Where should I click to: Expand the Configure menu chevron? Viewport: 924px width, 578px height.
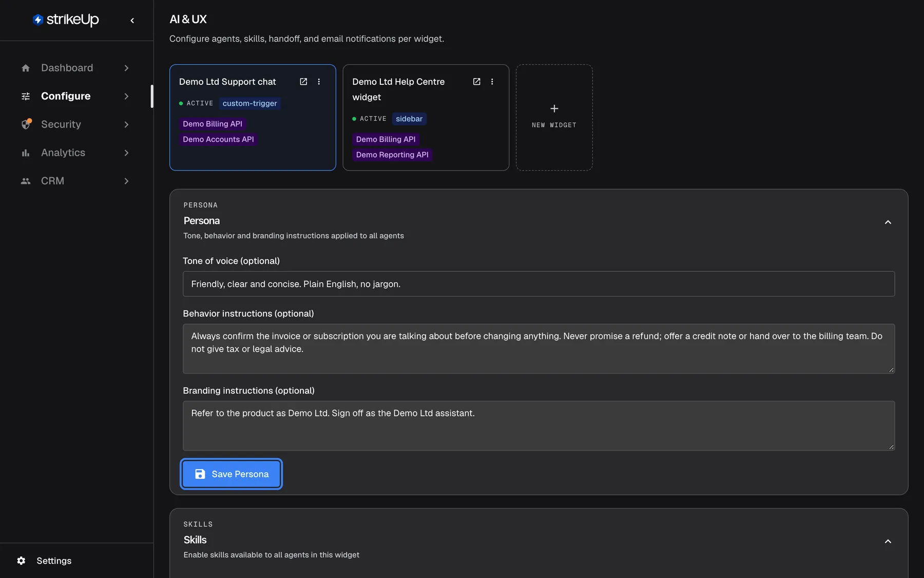pos(126,96)
